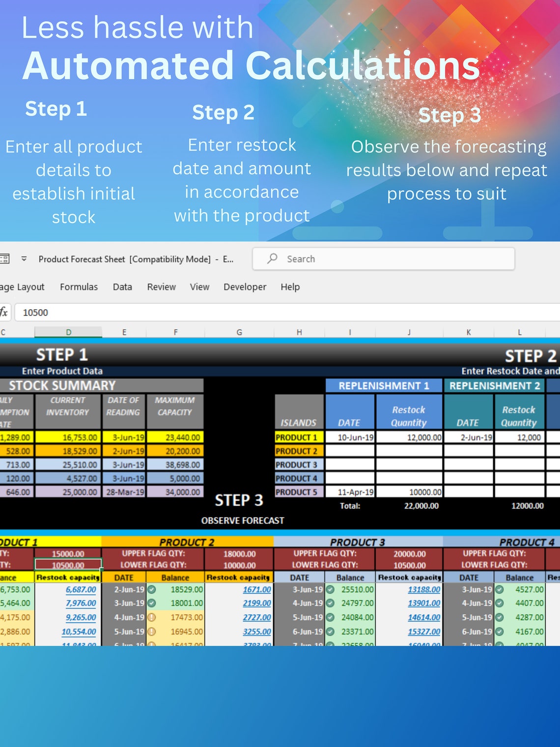
Task: Select column header D
Action: pos(68,332)
